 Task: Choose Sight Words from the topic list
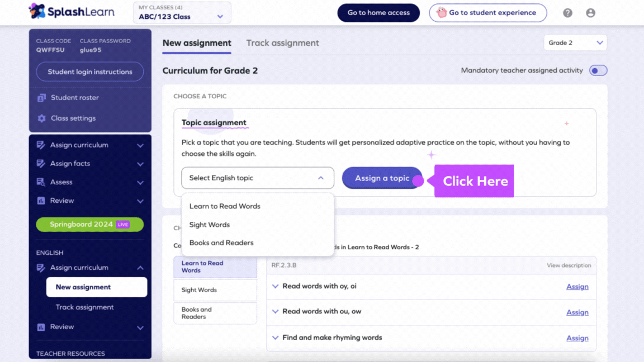pyautogui.click(x=210, y=225)
